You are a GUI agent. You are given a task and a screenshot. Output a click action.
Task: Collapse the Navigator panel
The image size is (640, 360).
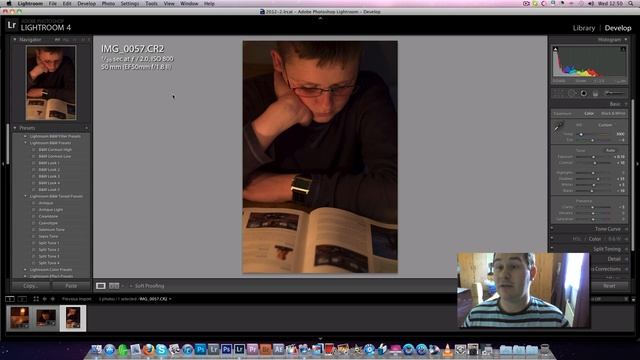coord(15,40)
